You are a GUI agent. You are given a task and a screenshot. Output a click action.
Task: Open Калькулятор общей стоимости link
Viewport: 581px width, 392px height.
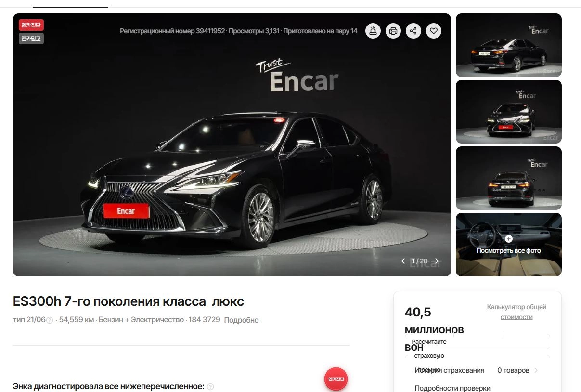(x=516, y=312)
